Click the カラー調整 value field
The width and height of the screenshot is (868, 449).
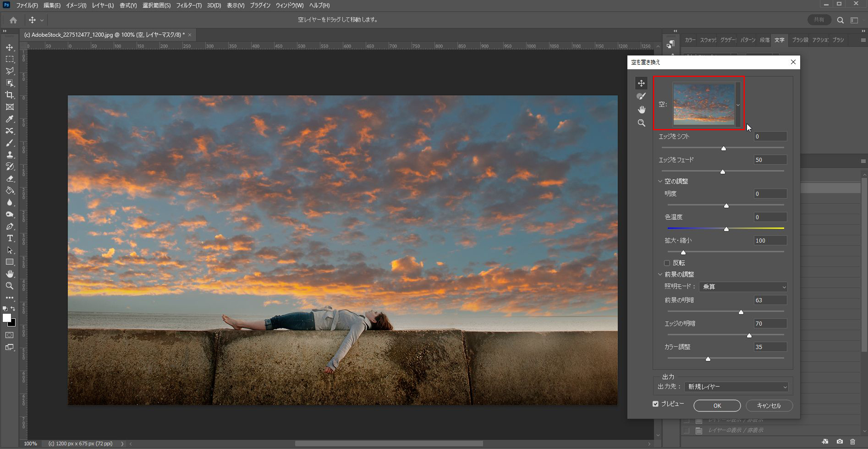770,347
